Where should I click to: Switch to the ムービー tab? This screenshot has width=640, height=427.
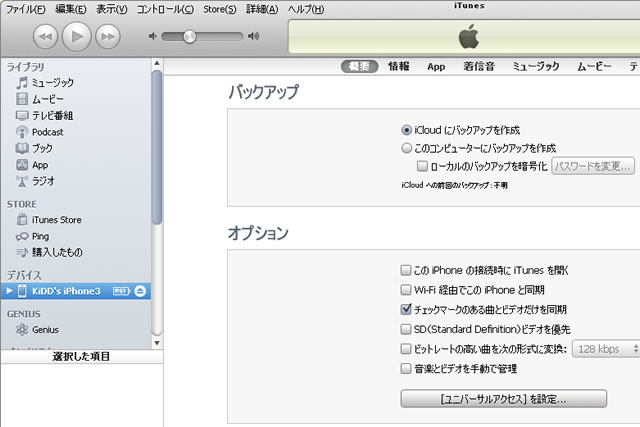coord(594,67)
